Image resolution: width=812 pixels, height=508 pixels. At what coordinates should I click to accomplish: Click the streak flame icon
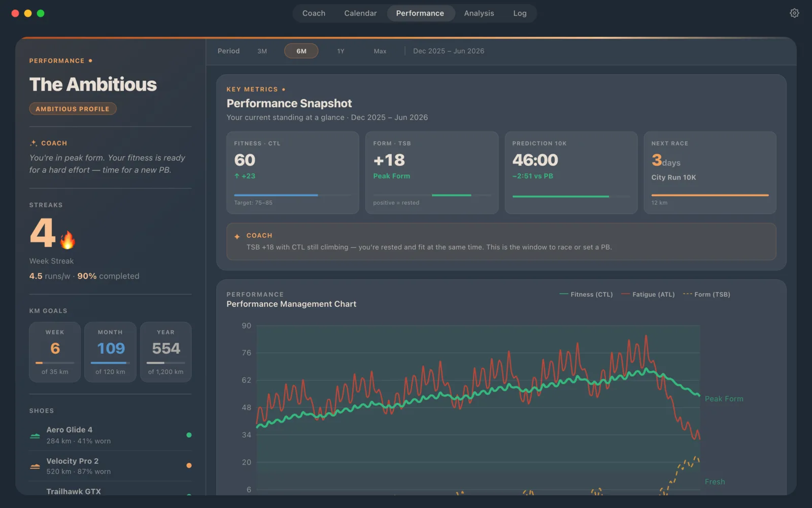[67, 240]
